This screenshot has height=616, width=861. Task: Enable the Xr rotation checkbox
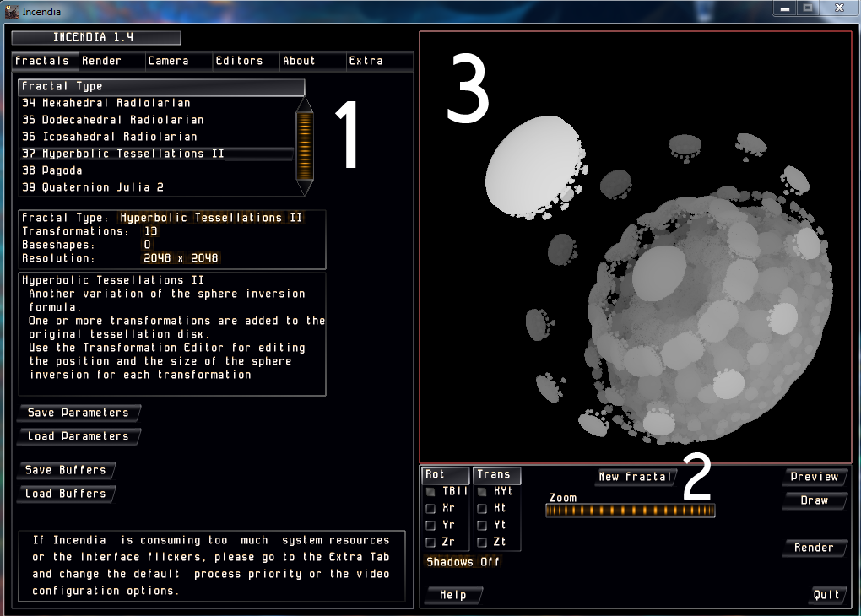(x=430, y=508)
